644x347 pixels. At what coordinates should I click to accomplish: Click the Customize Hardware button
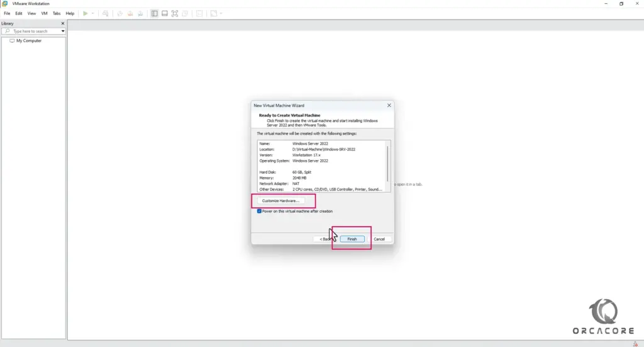(x=281, y=201)
